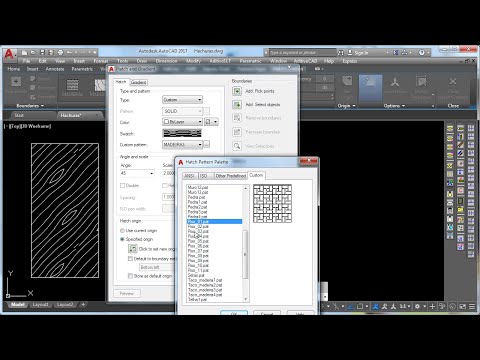Select Toco_madeira3.pat in pattern list

(x=205, y=290)
